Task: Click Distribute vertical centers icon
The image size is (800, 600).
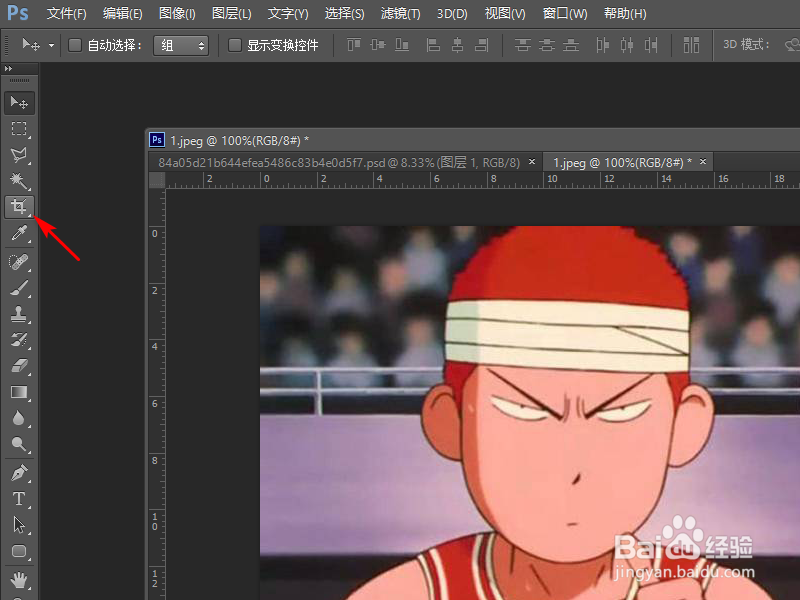Action: coord(546,45)
